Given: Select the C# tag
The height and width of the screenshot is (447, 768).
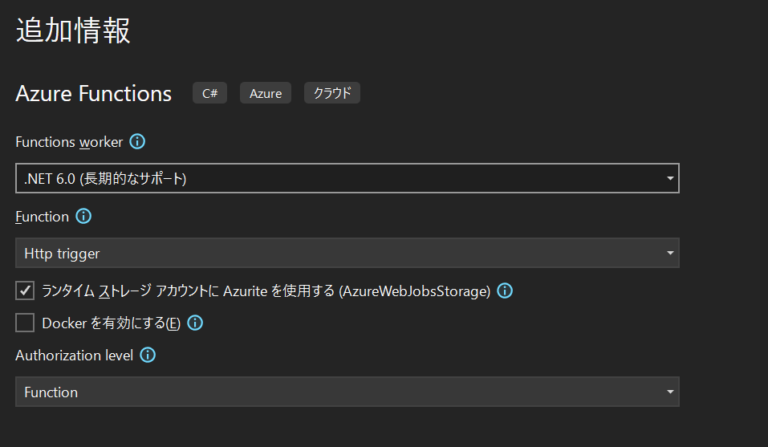Looking at the screenshot, I should pos(210,93).
